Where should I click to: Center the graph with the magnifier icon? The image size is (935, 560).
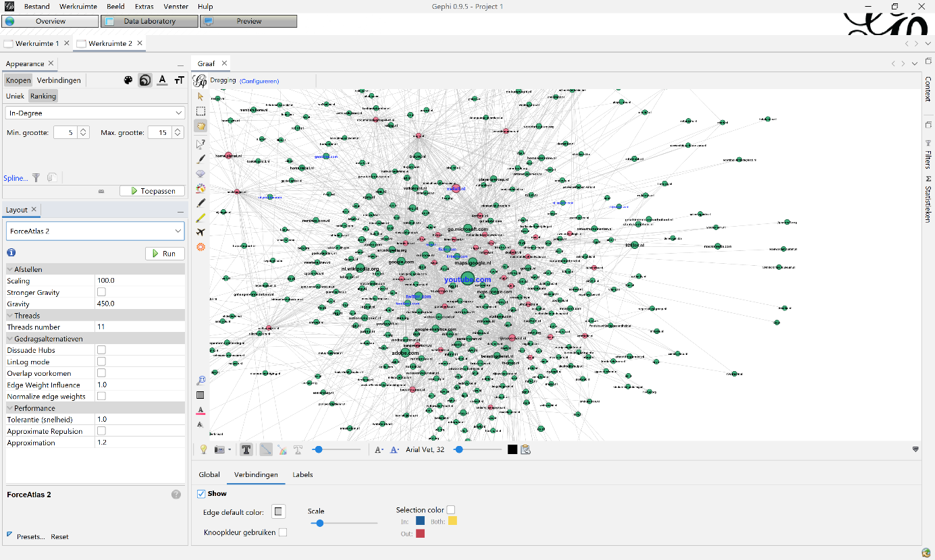pos(201,381)
